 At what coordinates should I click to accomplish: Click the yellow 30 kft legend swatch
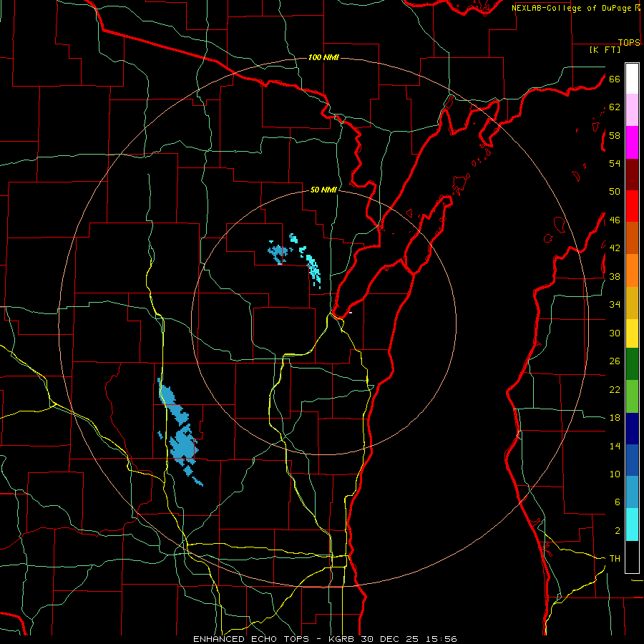tap(632, 333)
